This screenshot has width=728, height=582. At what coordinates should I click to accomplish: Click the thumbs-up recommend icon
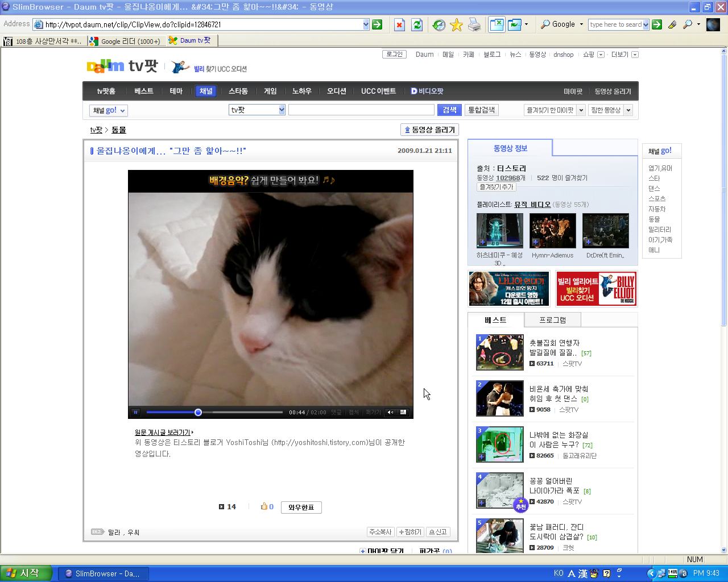click(x=264, y=506)
